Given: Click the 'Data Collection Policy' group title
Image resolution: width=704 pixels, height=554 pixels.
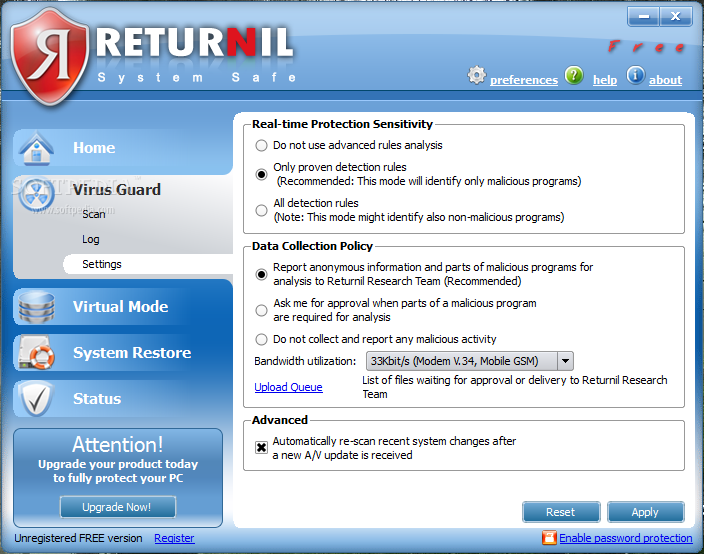Looking at the screenshot, I should click(x=312, y=246).
